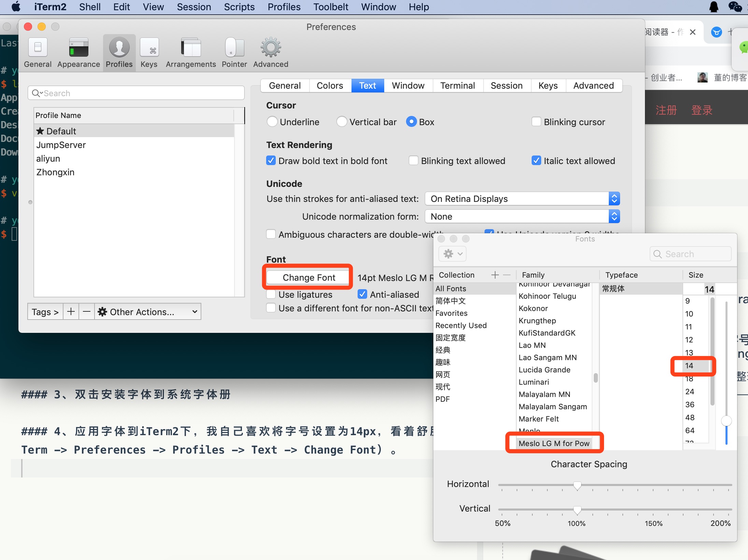Open the Shell menu
The width and height of the screenshot is (748, 560).
pyautogui.click(x=90, y=7)
